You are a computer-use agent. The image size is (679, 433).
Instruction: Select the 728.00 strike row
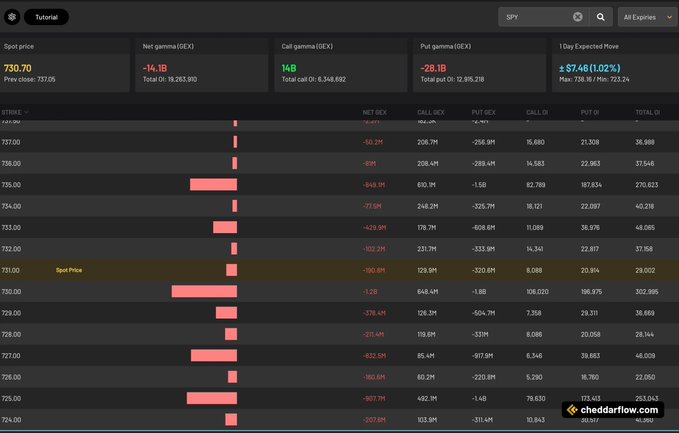coord(340,334)
